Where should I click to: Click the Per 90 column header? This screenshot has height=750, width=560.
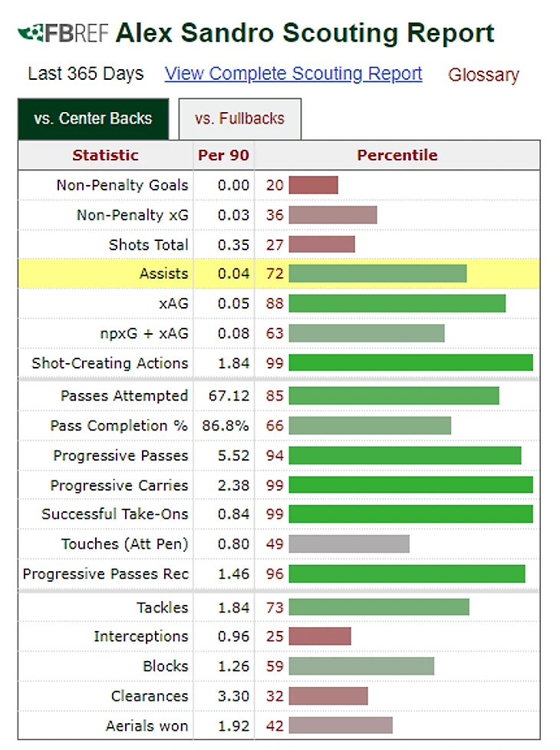click(x=224, y=155)
